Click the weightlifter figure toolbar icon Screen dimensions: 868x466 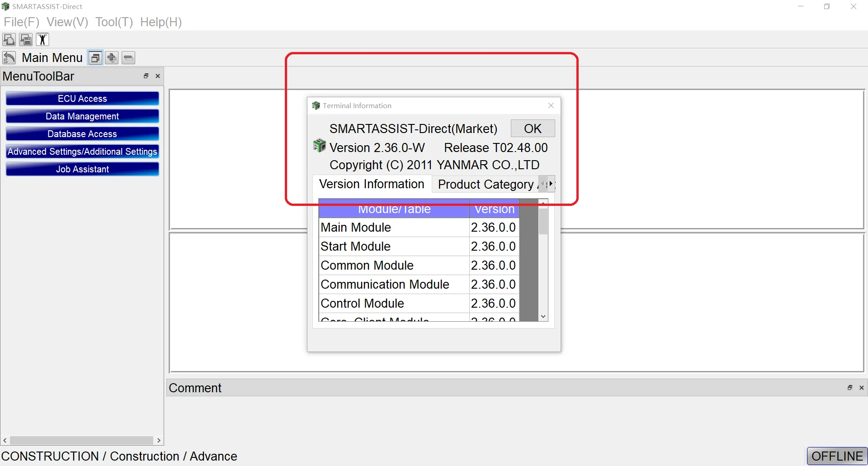pos(42,40)
